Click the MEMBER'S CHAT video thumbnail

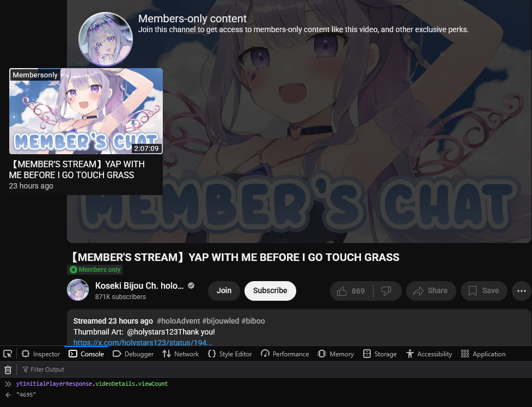pyautogui.click(x=86, y=111)
